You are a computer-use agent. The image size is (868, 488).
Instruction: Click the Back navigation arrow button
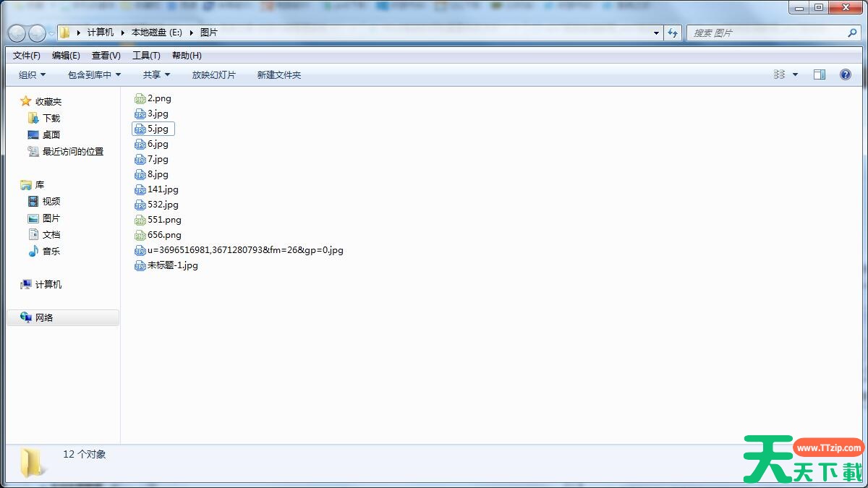(17, 33)
